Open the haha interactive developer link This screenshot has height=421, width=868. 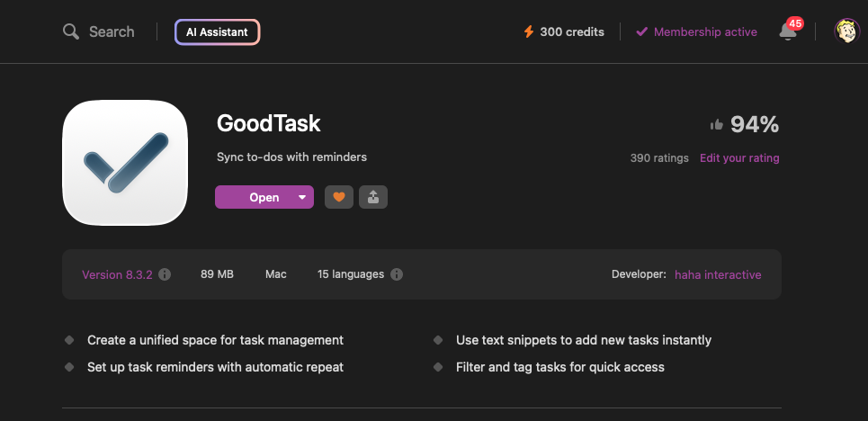tap(718, 274)
